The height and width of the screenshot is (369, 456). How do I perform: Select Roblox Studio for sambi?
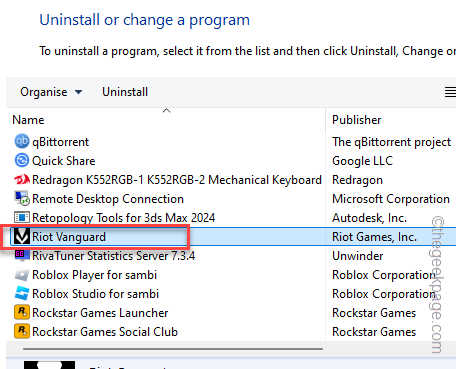tap(95, 294)
